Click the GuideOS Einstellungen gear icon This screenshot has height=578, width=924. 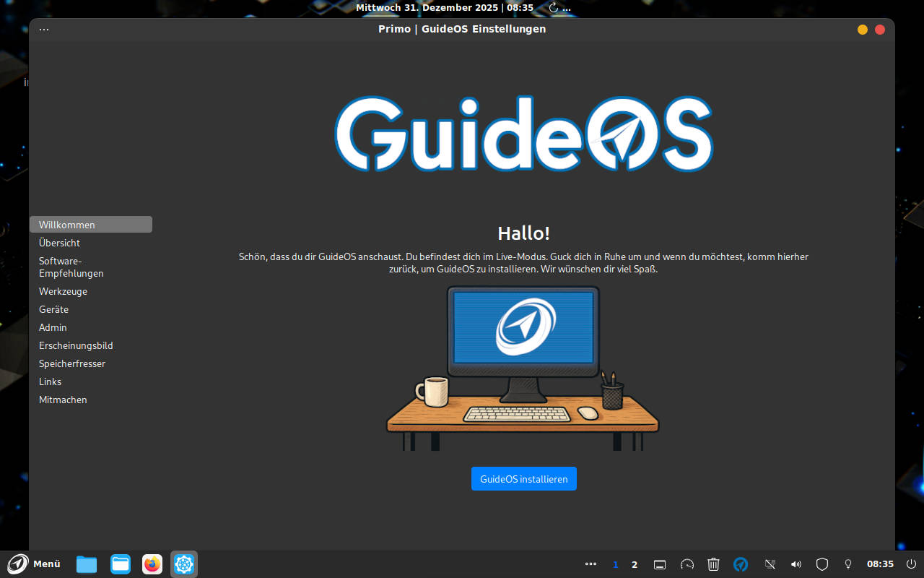click(183, 564)
